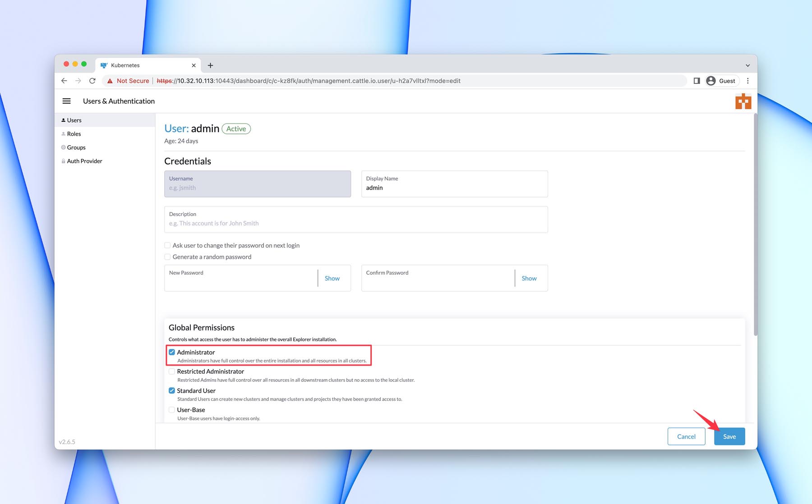The width and height of the screenshot is (812, 504).
Task: Click the Not Secure warning icon
Action: click(110, 81)
